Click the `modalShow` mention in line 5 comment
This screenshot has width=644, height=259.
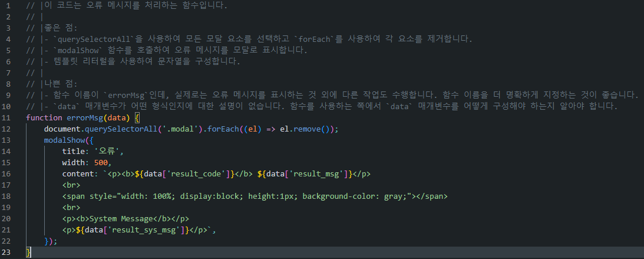point(73,50)
